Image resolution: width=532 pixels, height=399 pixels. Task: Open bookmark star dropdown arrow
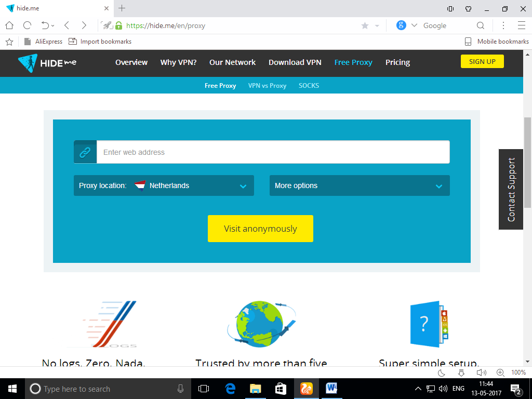pyautogui.click(x=377, y=26)
